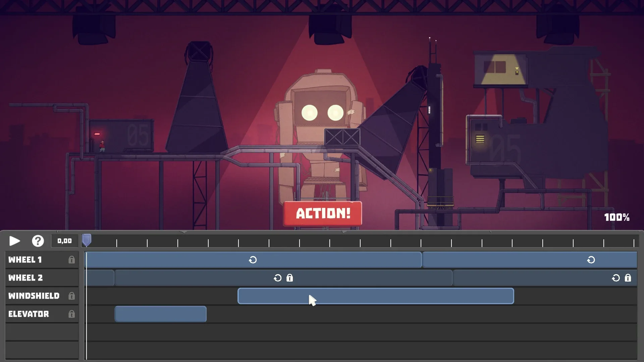Toggle the lock on the ELEVATOR track
The width and height of the screenshot is (644, 362).
[72, 314]
